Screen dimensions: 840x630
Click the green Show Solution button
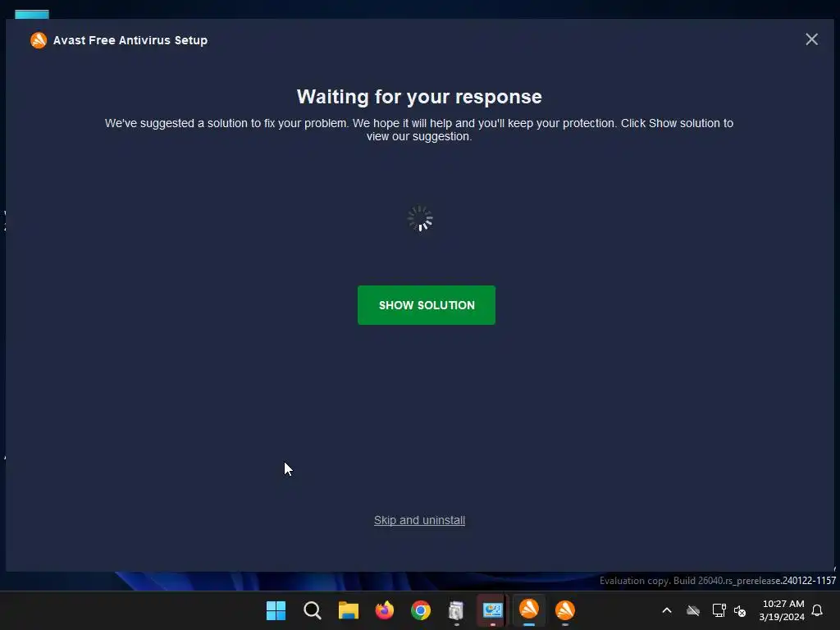[x=427, y=305]
